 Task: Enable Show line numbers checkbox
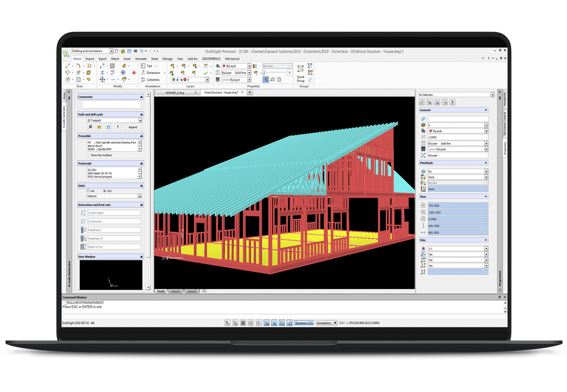click(x=88, y=155)
